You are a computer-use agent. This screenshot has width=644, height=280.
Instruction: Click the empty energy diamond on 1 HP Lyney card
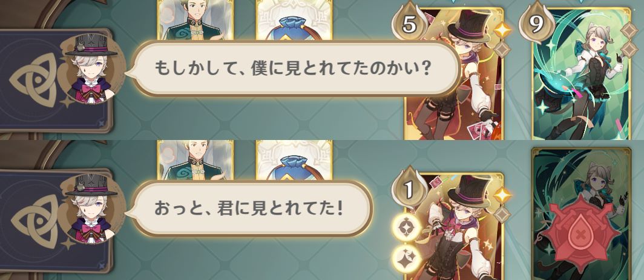click(502, 215)
